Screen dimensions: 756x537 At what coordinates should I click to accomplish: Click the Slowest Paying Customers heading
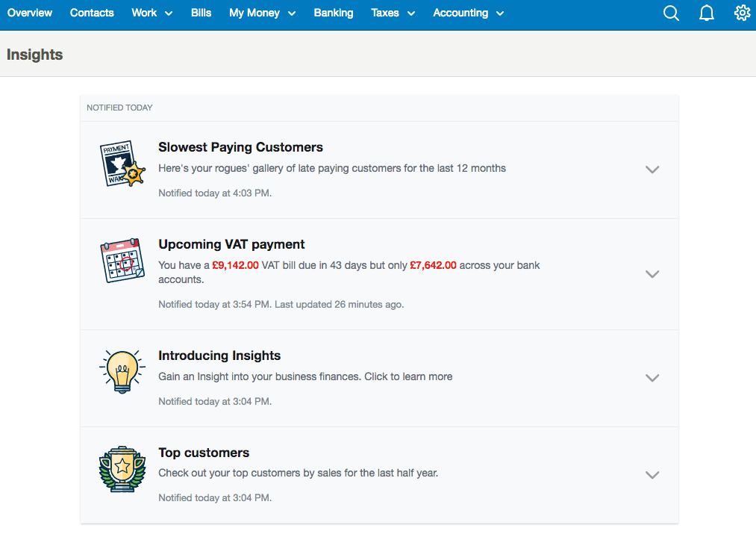tap(240, 147)
